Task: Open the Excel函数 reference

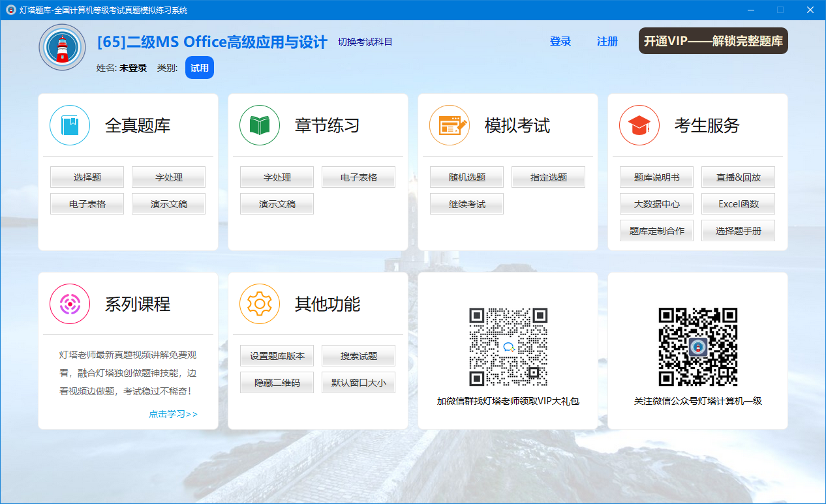Action: (x=738, y=203)
